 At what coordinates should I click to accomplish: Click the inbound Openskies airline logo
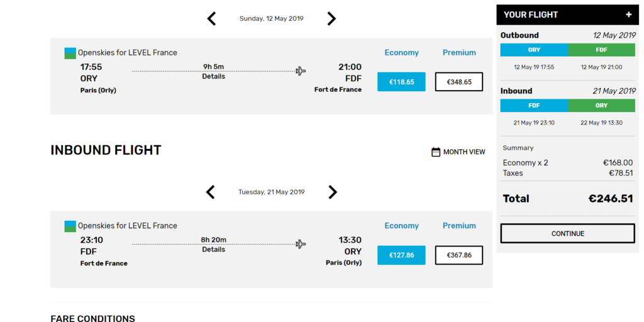[70, 226]
